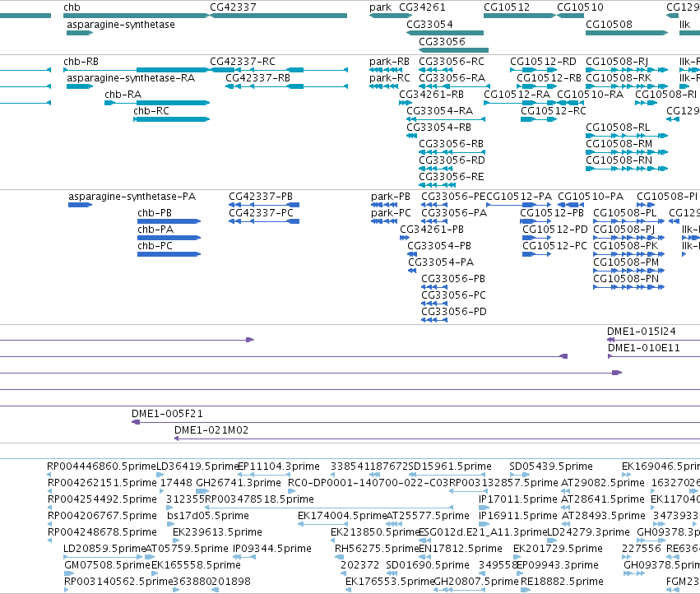Select protein CG34261-PB

tap(405, 238)
